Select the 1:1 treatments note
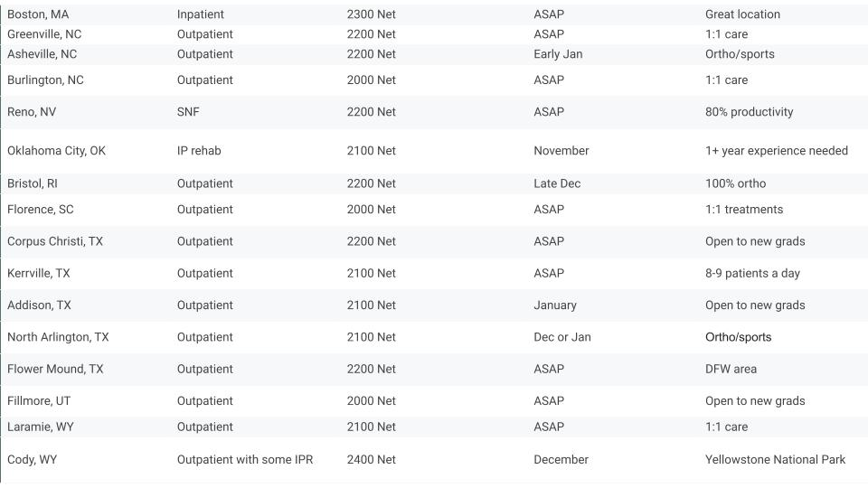Screen dimensions: 868x488 click(744, 210)
